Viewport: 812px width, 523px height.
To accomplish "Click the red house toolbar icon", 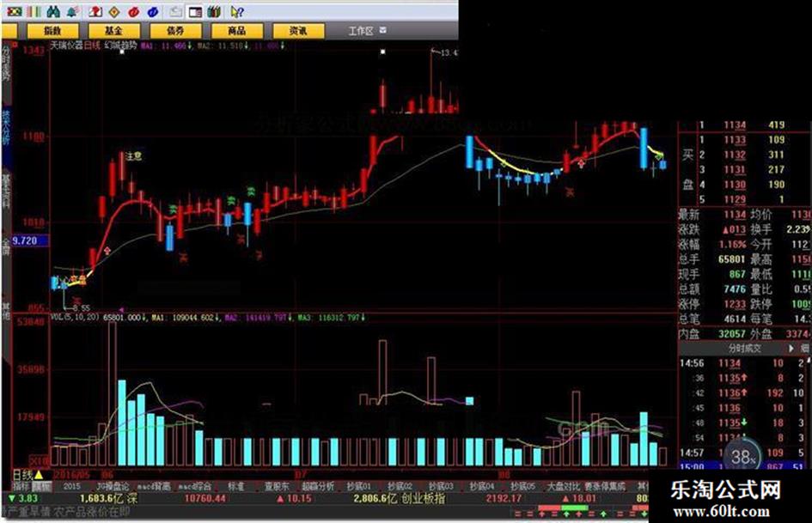I will click(95, 11).
